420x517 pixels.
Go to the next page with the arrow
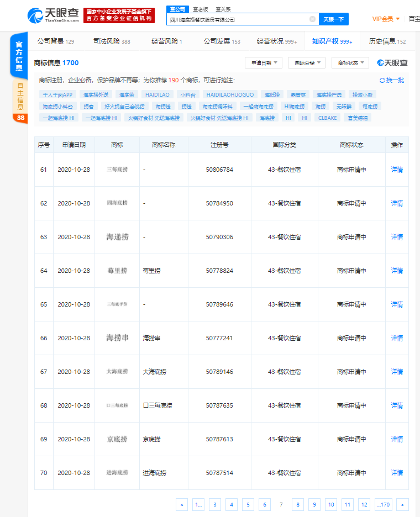point(402,504)
